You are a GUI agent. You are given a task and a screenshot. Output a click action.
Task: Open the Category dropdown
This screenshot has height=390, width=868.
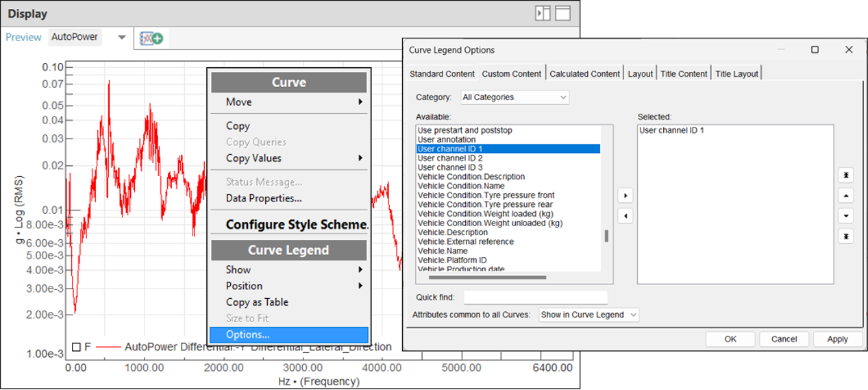514,97
